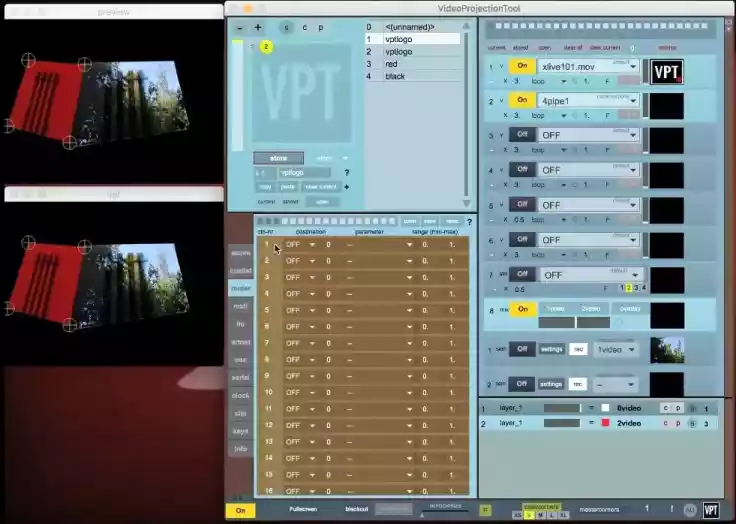Open the xlive101.mov source dropdown

589,67
